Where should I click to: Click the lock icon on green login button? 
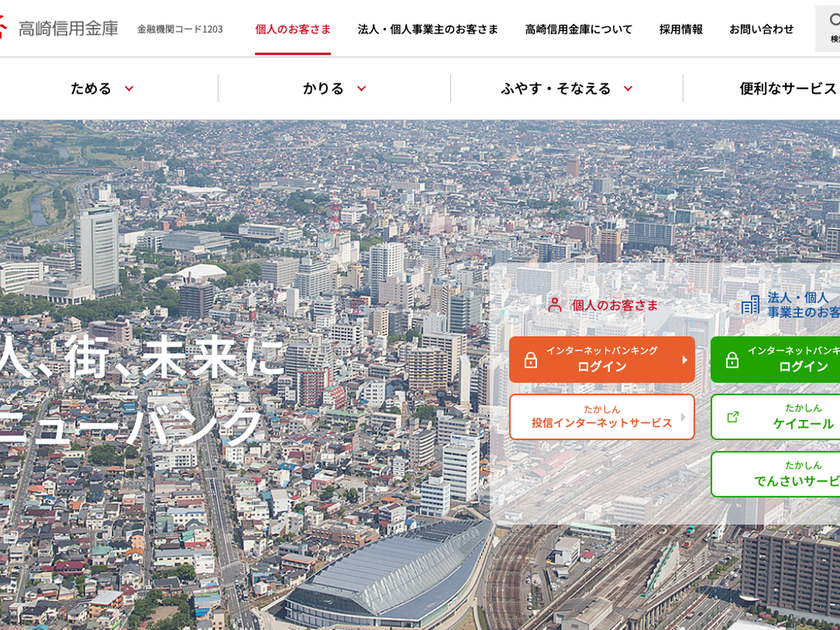pyautogui.click(x=732, y=360)
